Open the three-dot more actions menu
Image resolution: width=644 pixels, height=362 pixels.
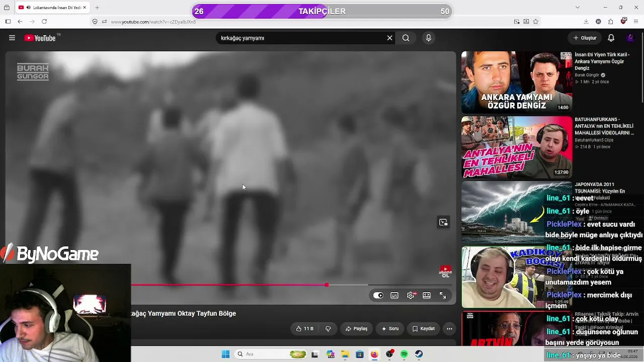[x=449, y=329]
